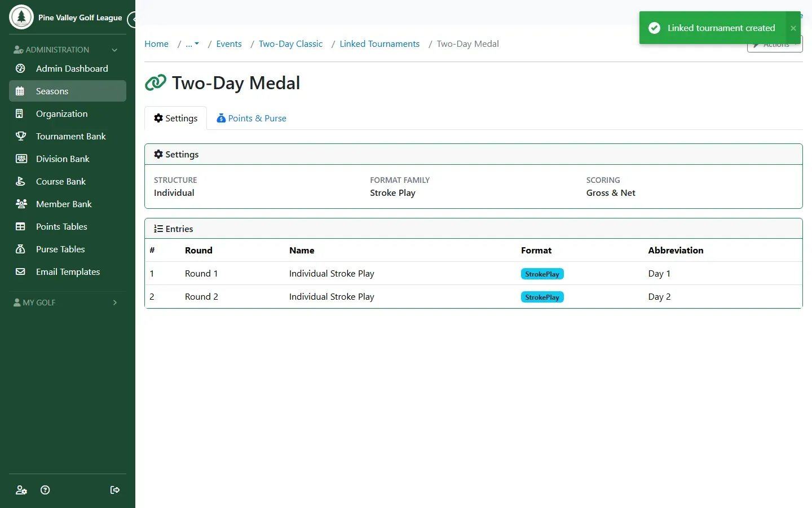Click the Abbreviation column header
Viewport: 812px width, 508px height.
pos(676,251)
